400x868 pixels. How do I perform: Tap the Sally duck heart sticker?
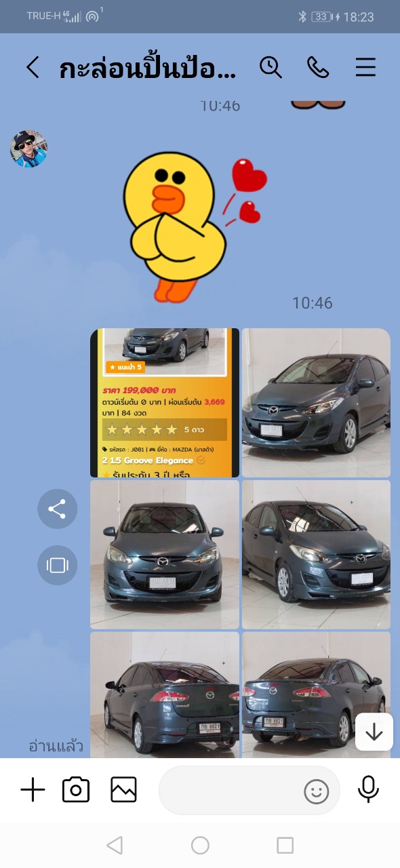(195, 226)
